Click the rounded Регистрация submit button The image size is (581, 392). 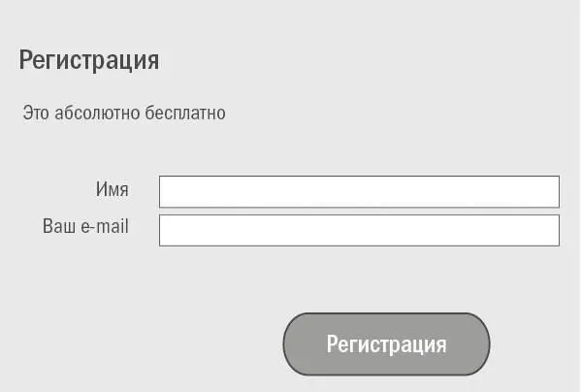[386, 344]
